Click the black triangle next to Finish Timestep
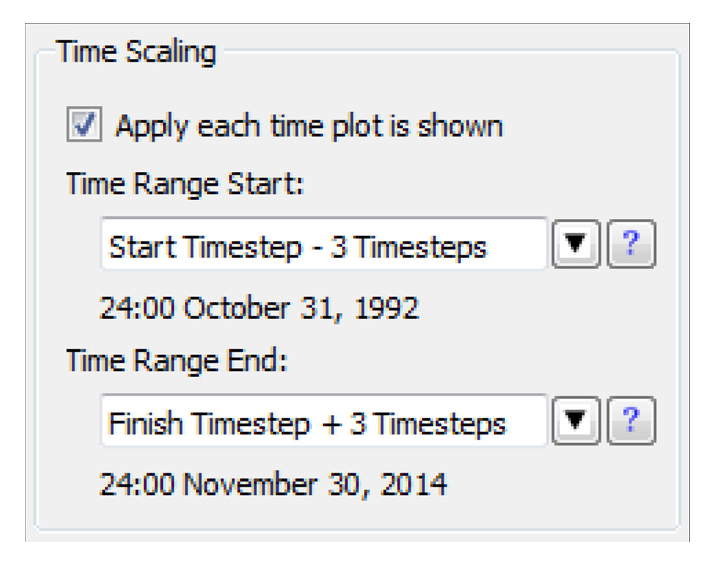 pos(575,422)
